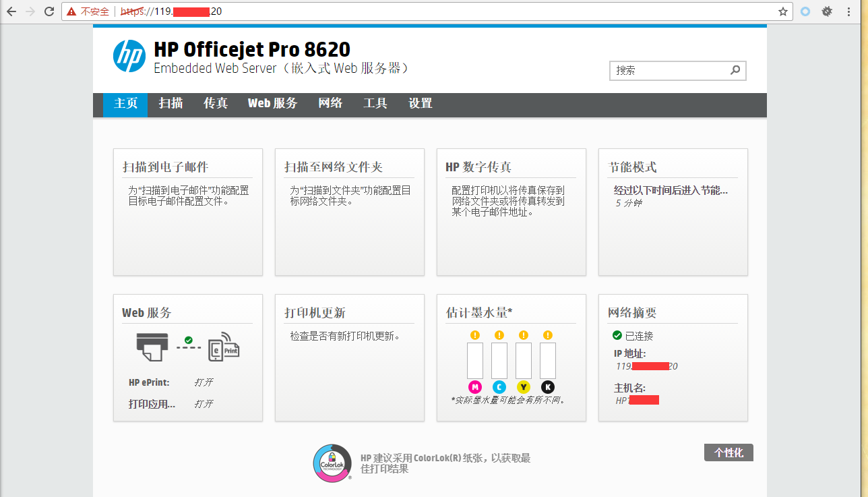Image resolution: width=868 pixels, height=497 pixels.
Task: Go back with browser back arrow
Action: pos(11,11)
